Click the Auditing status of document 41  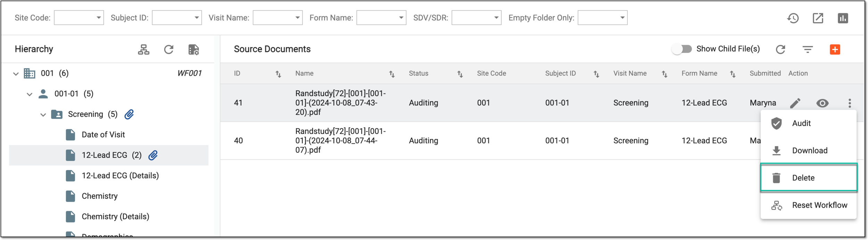[x=423, y=103]
